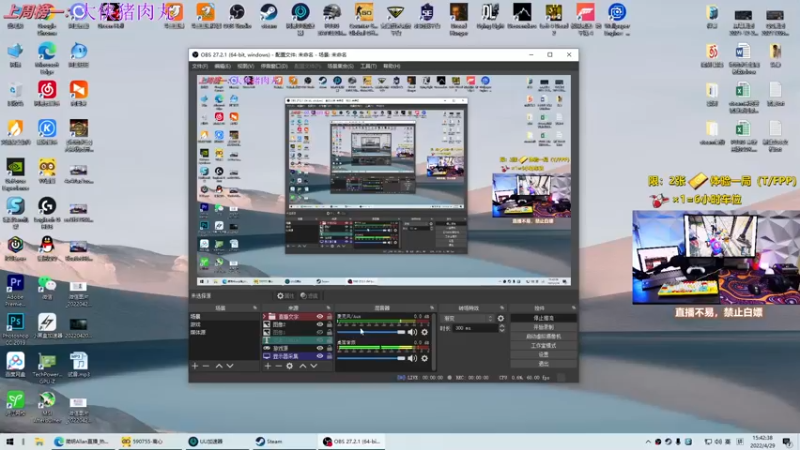Toggle visibility of 图像2 source
The height and width of the screenshot is (450, 800).
[319, 324]
